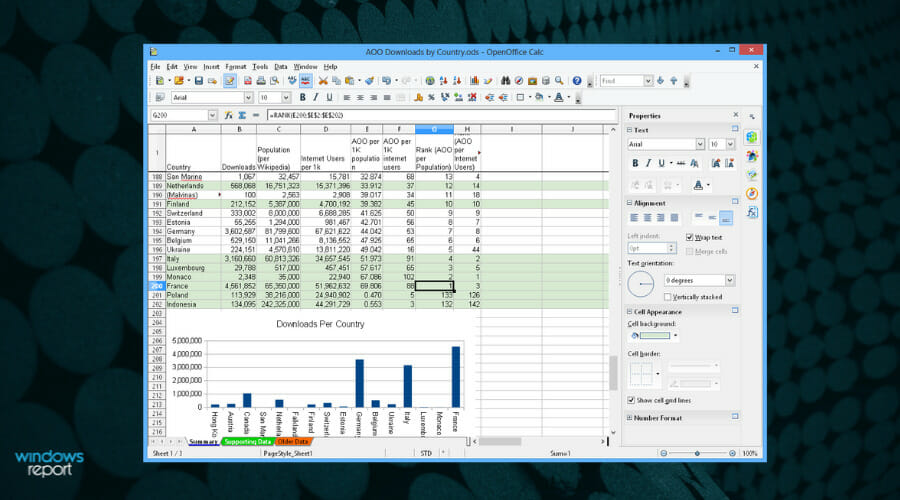The width and height of the screenshot is (900, 500).
Task: Uncheck Show cell grid lines
Action: click(x=631, y=400)
